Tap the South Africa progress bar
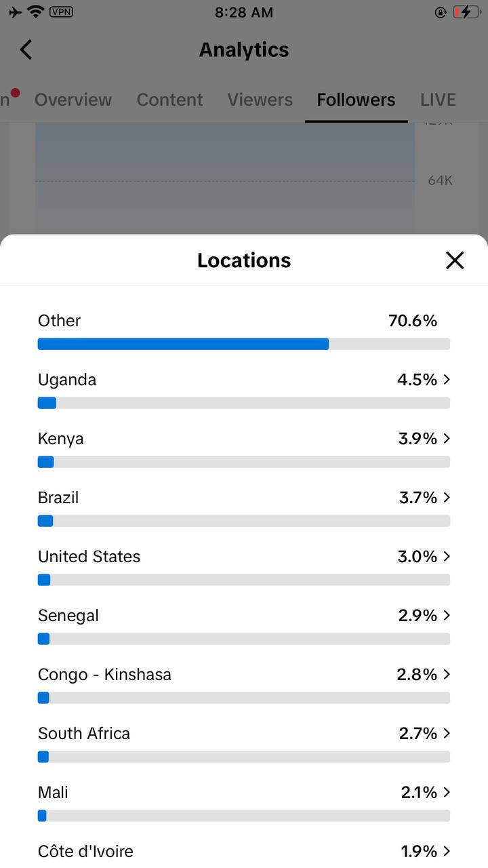Image resolution: width=488 pixels, height=868 pixels. click(x=244, y=757)
